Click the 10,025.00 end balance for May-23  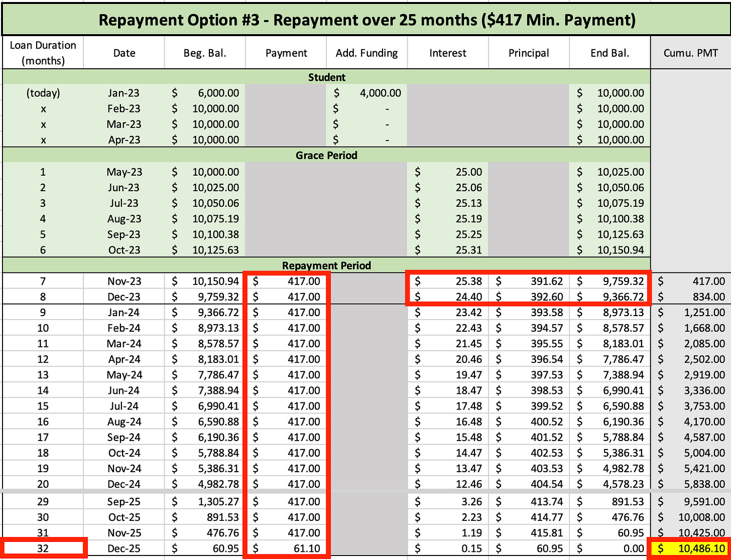pos(610,172)
